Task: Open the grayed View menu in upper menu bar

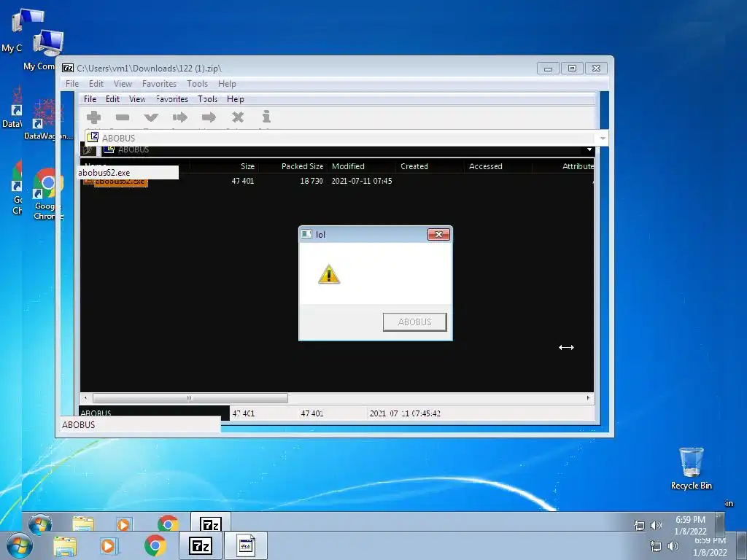Action: point(123,84)
